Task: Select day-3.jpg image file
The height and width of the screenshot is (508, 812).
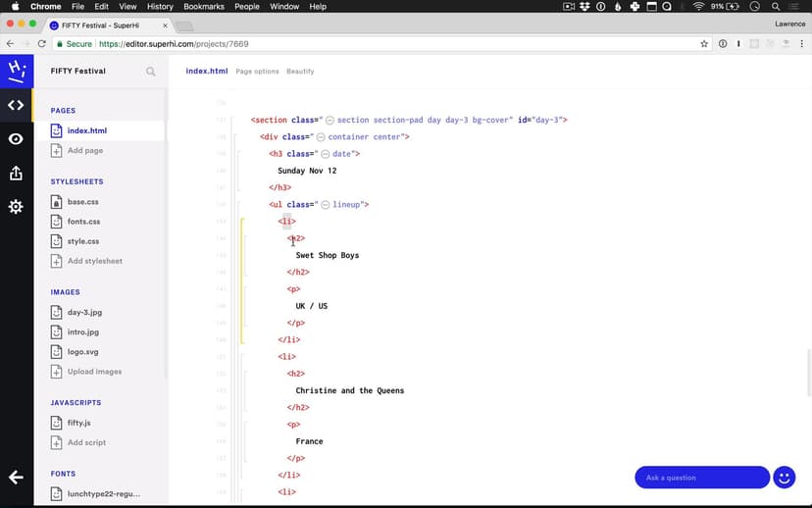Action: 84,313
